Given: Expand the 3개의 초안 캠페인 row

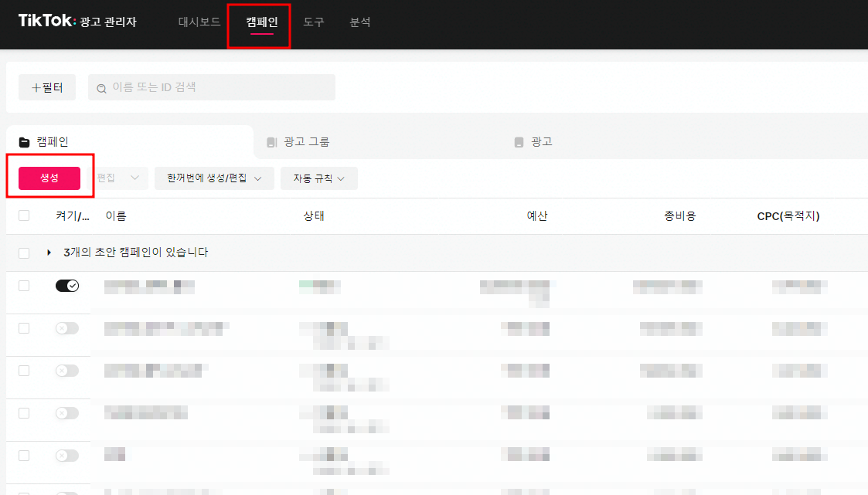Looking at the screenshot, I should pyautogui.click(x=48, y=253).
